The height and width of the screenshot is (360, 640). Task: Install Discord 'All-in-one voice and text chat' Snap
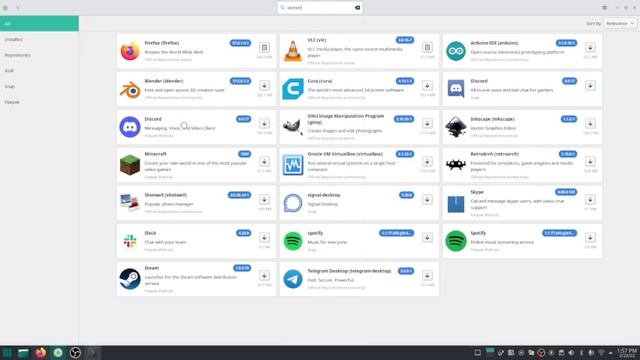pyautogui.click(x=590, y=85)
